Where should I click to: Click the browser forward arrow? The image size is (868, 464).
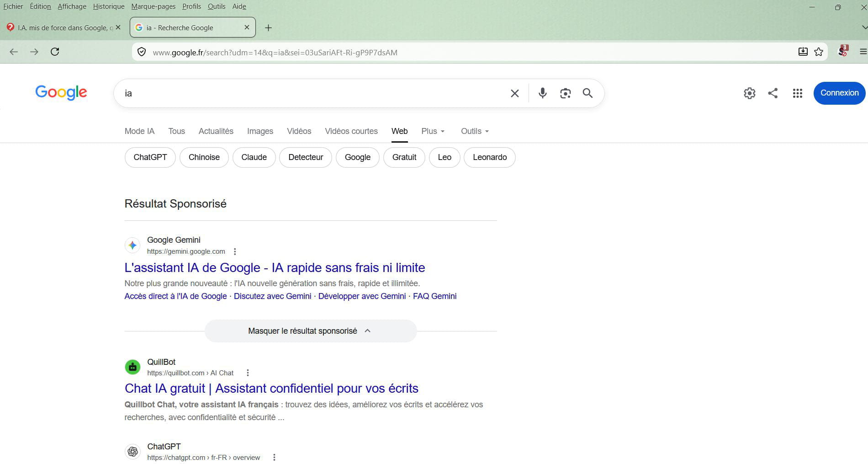(x=34, y=52)
